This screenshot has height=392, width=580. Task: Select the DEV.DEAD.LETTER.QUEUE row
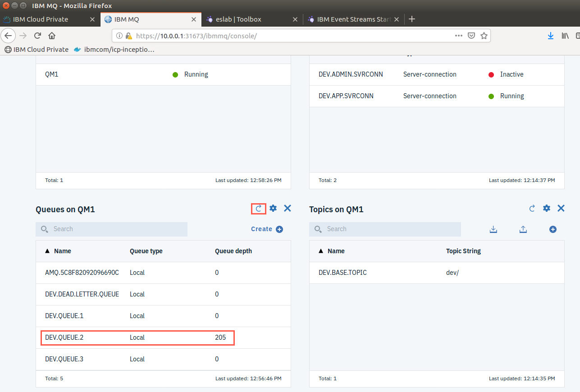click(163, 294)
